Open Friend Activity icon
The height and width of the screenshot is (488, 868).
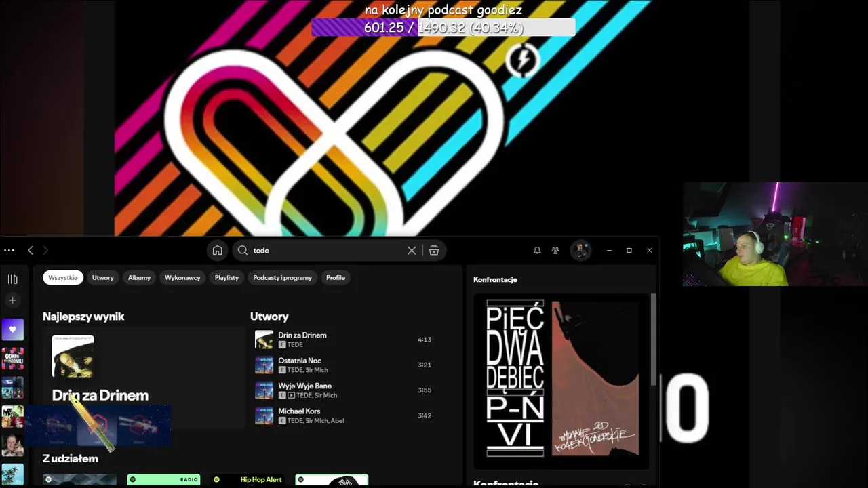pyautogui.click(x=555, y=251)
